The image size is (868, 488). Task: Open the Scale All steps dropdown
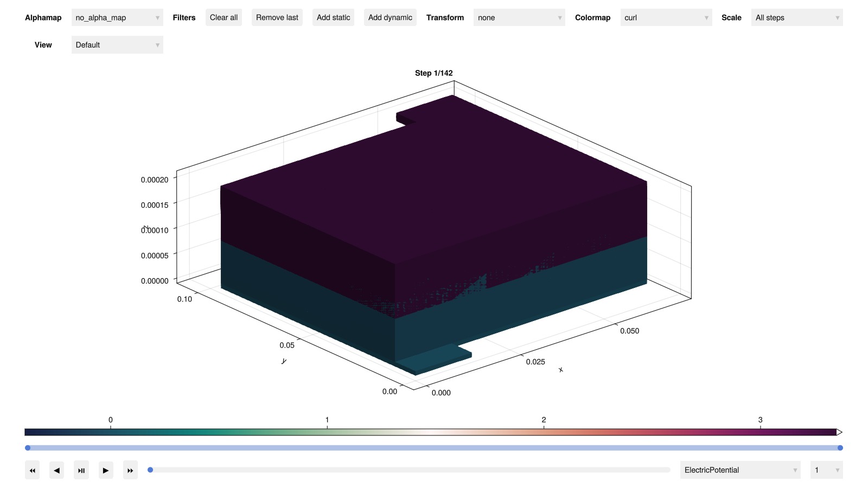796,17
